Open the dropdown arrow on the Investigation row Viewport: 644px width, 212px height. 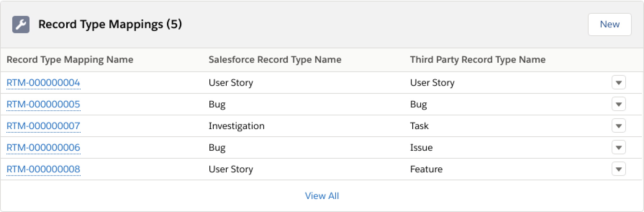click(x=618, y=126)
